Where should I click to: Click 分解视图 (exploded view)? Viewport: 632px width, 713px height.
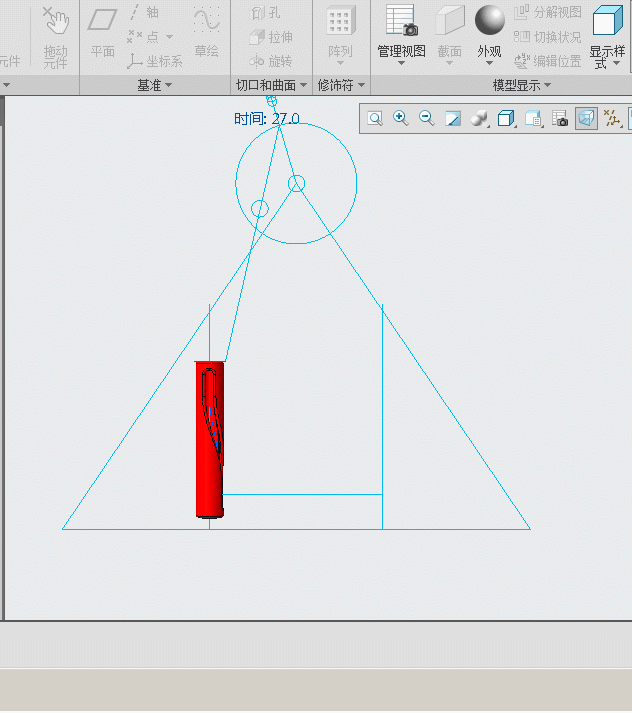coord(548,12)
